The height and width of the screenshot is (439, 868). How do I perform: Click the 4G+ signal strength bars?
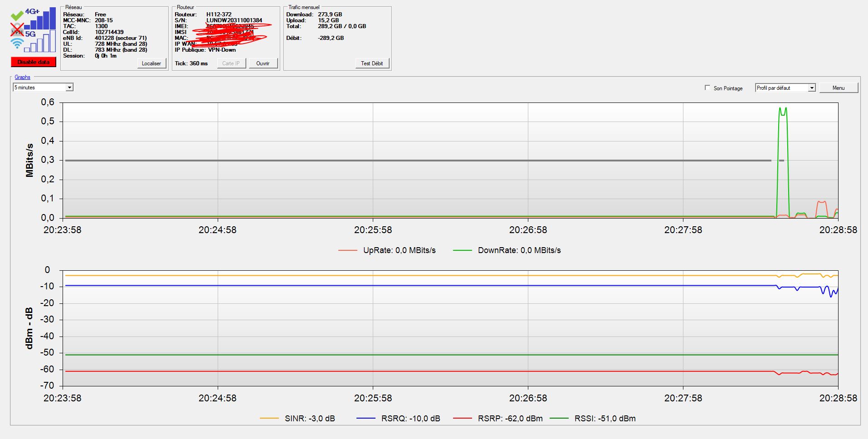40,19
